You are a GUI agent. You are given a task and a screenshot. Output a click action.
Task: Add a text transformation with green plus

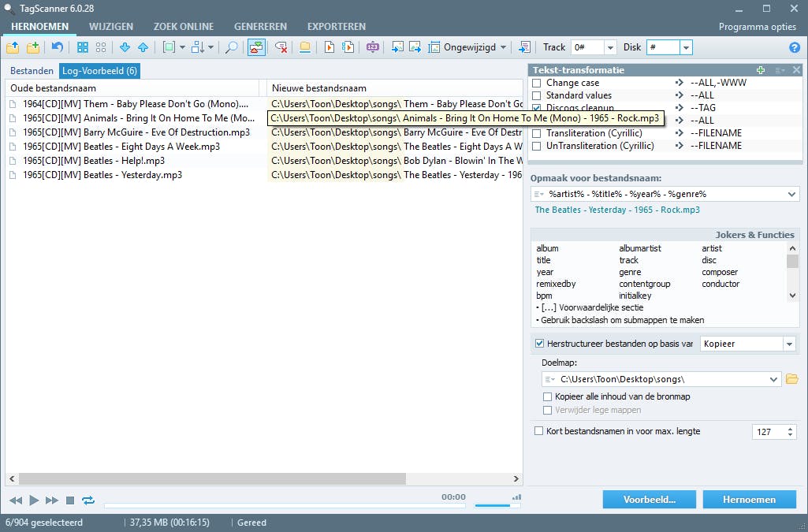[x=761, y=70]
